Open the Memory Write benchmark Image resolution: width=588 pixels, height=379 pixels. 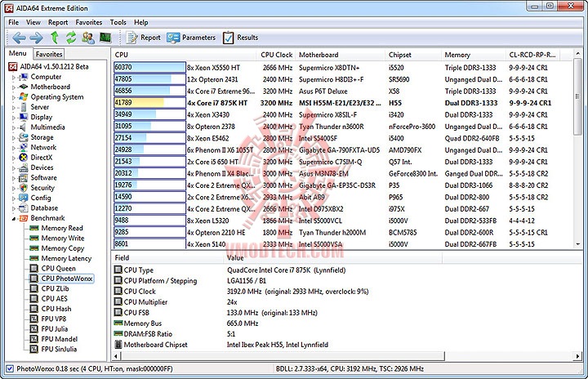click(63, 239)
